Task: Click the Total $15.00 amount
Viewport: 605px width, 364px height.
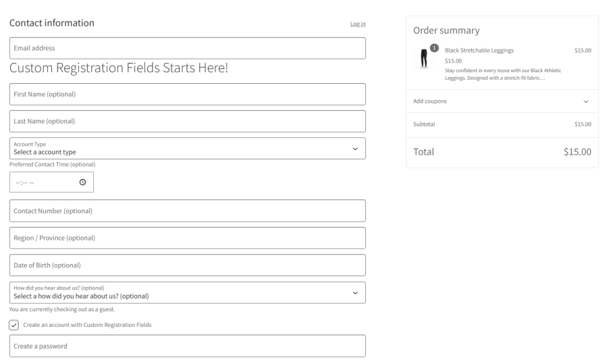Action: 577,152
